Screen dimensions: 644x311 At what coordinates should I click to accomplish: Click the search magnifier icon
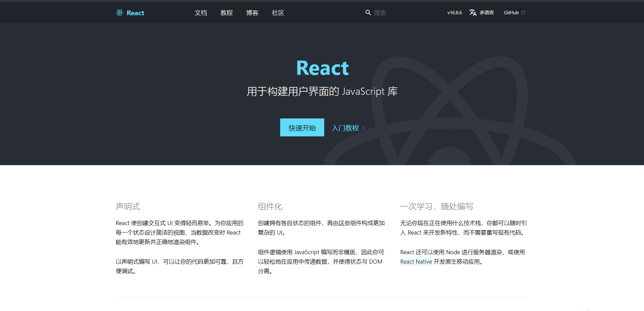coord(368,13)
